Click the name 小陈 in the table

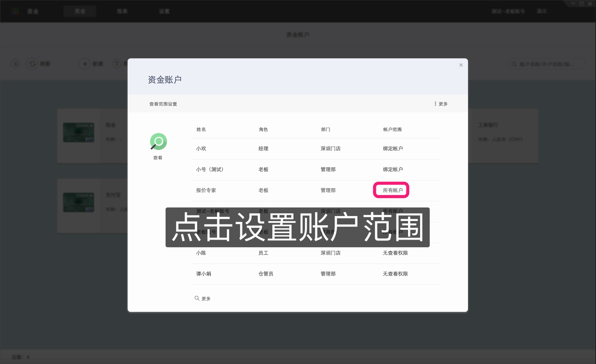[x=201, y=253]
